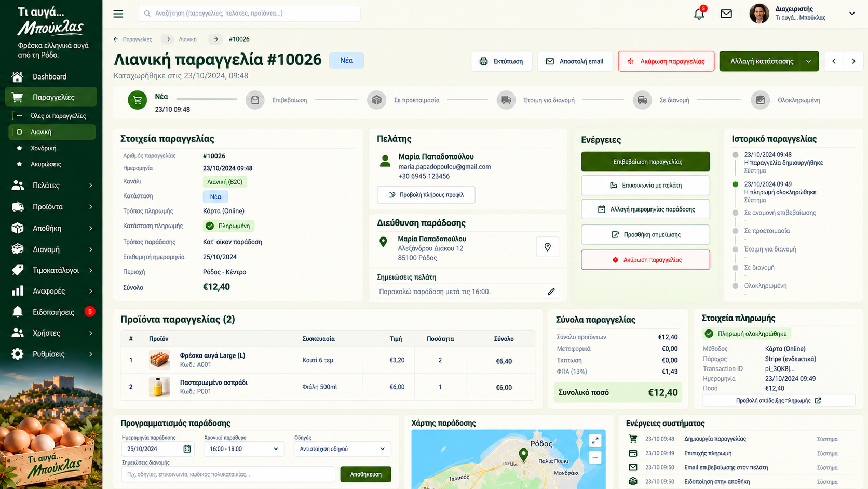
Task: Open the Αντιστοίχιση οδηγού dropdown
Action: click(342, 448)
